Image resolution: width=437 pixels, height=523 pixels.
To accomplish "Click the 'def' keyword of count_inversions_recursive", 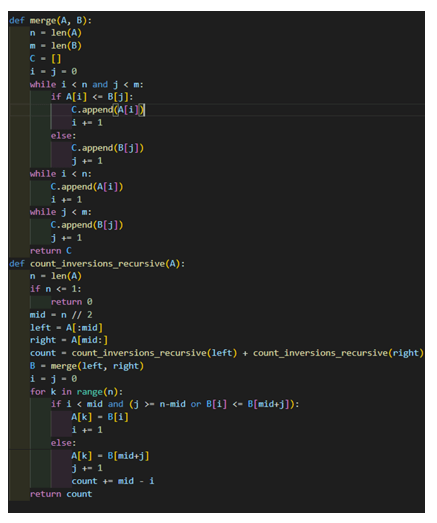I will click(17, 264).
